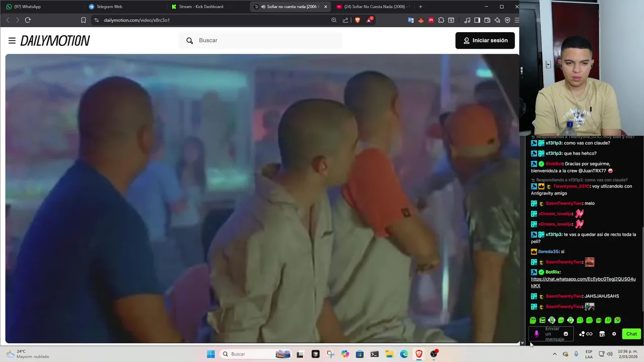Open File Explorer from the taskbar
Viewport: 644px width, 362px height.
click(389, 354)
